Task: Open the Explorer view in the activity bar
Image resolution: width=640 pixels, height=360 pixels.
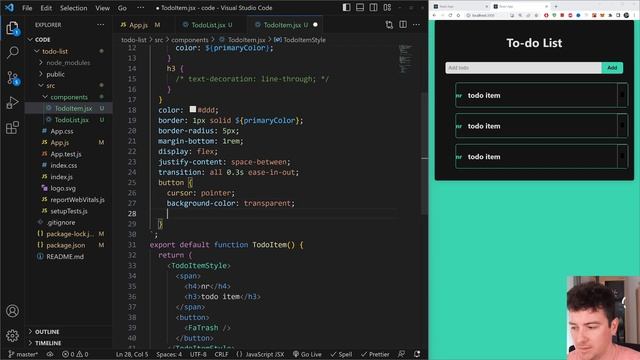Action: click(x=13, y=29)
